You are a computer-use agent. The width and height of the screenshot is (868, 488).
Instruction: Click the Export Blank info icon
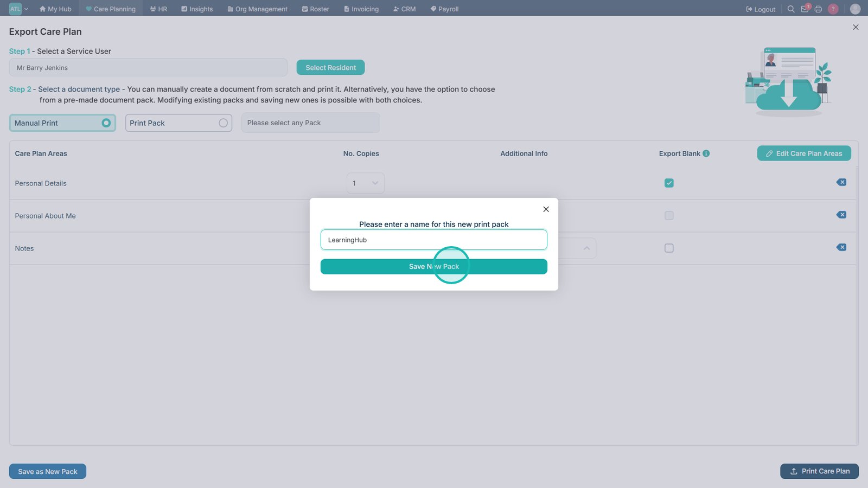[706, 153]
